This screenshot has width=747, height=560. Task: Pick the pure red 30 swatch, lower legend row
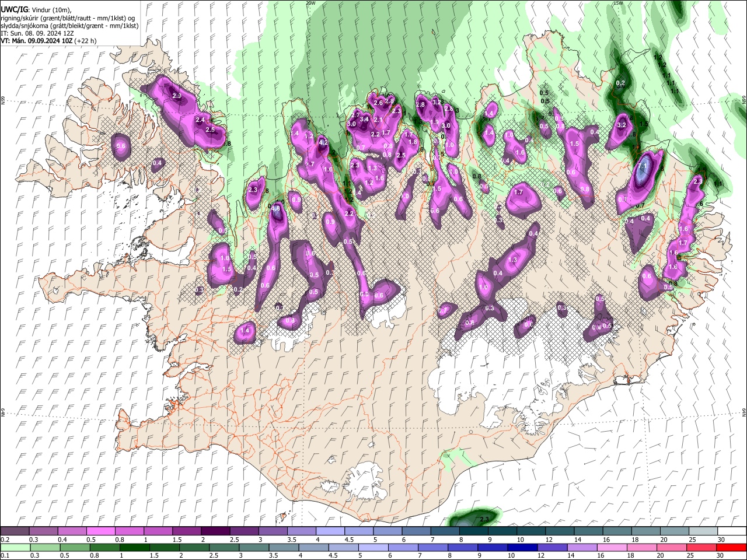pyautogui.click(x=731, y=548)
